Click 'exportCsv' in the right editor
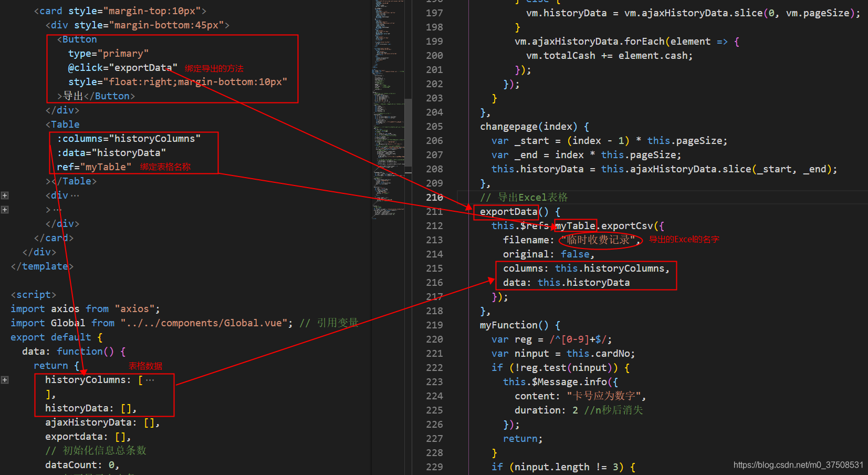This screenshot has height=475, width=868. tap(627, 226)
